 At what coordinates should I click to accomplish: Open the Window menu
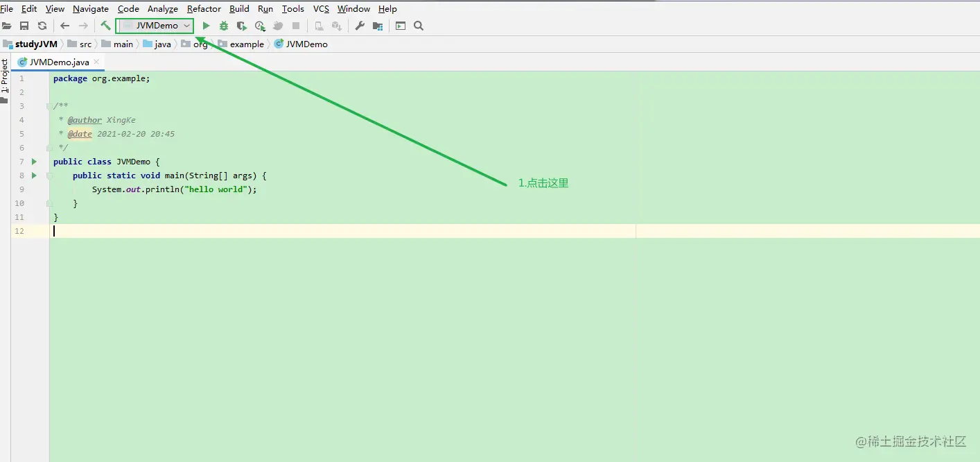353,9
